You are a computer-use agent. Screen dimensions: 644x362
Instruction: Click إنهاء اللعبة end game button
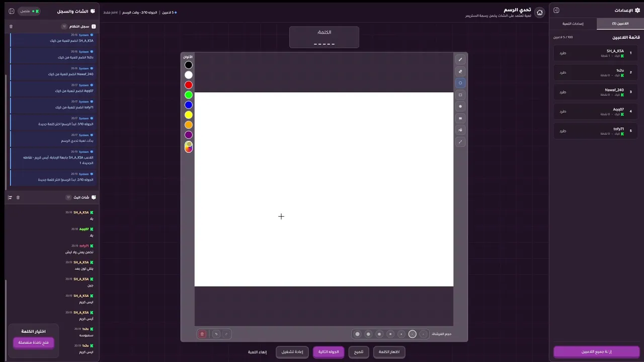[257, 352]
